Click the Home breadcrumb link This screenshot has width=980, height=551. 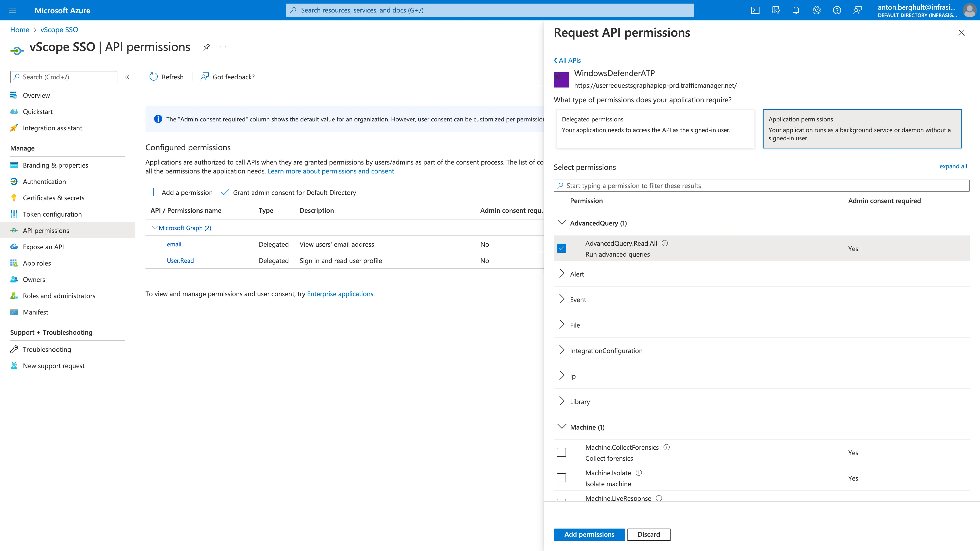coord(20,30)
